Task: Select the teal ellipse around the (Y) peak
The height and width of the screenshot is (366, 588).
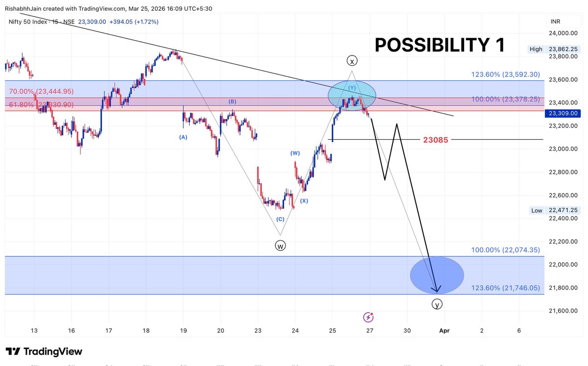Action: [x=352, y=95]
